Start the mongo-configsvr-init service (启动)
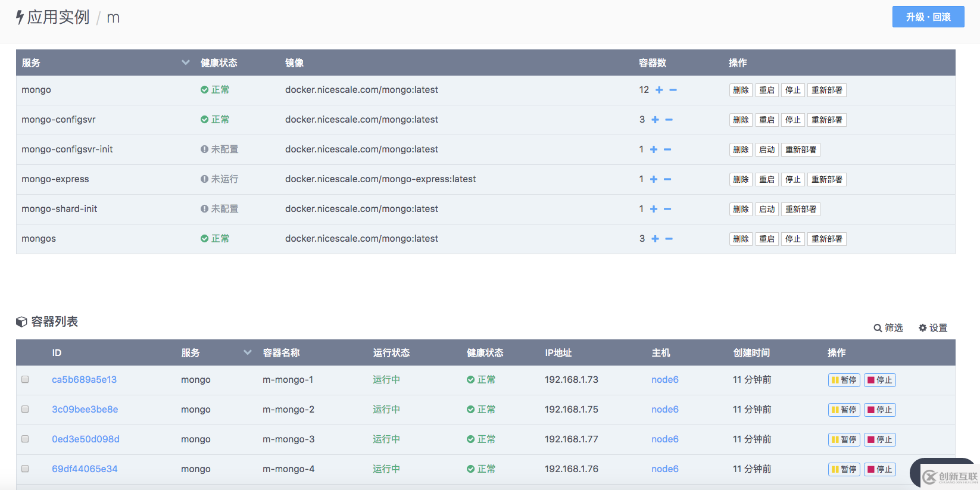This screenshot has width=980, height=490. pos(767,149)
